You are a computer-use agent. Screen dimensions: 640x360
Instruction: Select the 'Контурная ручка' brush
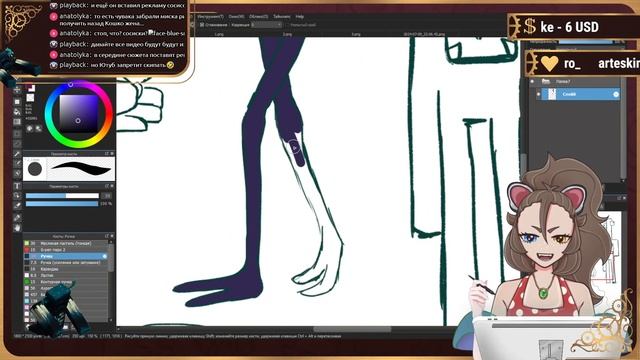coord(65,282)
